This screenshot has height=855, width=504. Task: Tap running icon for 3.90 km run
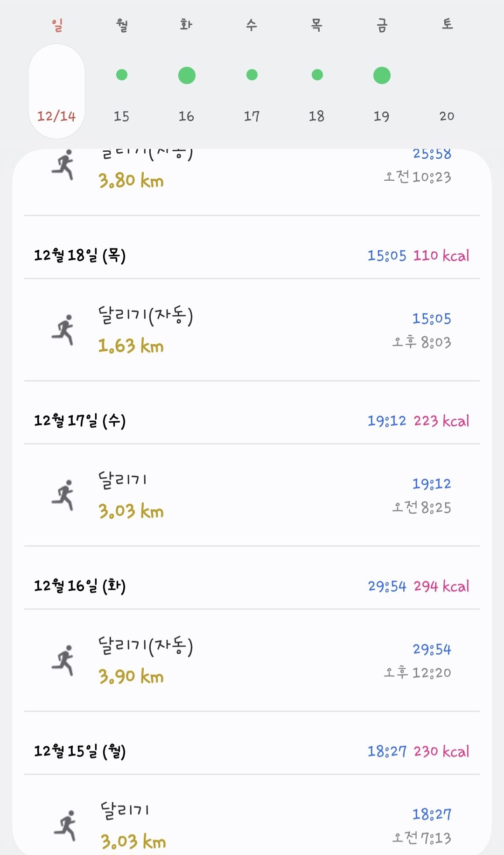coord(63,660)
